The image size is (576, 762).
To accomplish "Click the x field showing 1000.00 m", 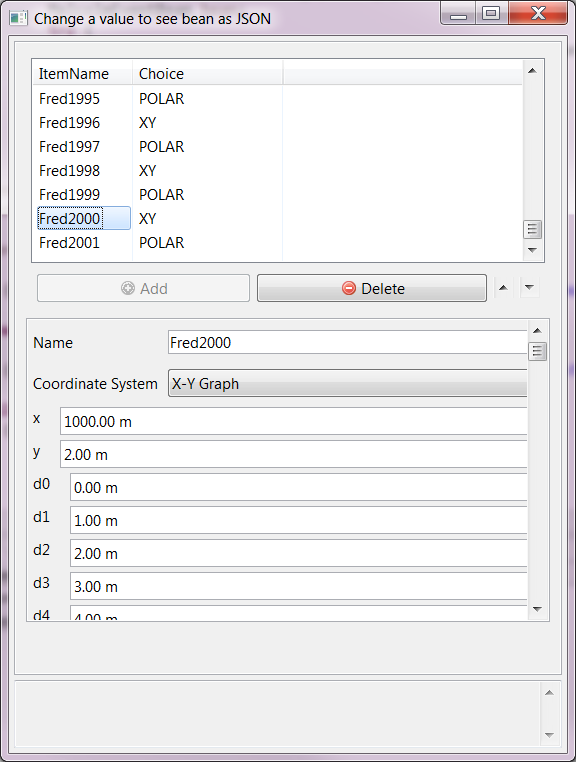I will pyautogui.click(x=294, y=421).
